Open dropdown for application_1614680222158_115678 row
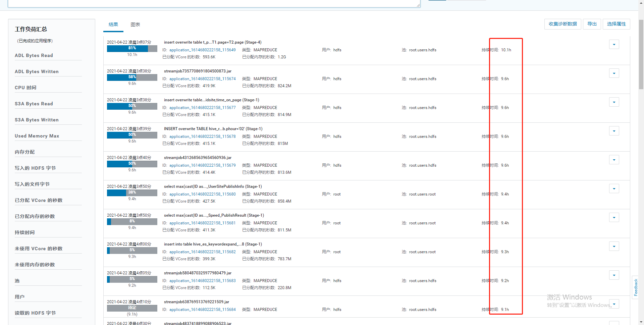The width and height of the screenshot is (644, 325). [x=614, y=131]
